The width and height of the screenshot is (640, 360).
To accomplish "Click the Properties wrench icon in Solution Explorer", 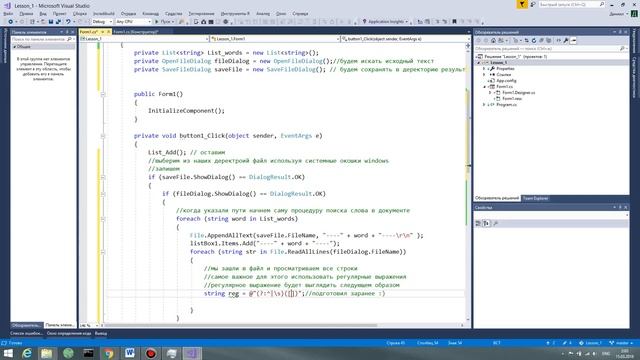I will [566, 40].
